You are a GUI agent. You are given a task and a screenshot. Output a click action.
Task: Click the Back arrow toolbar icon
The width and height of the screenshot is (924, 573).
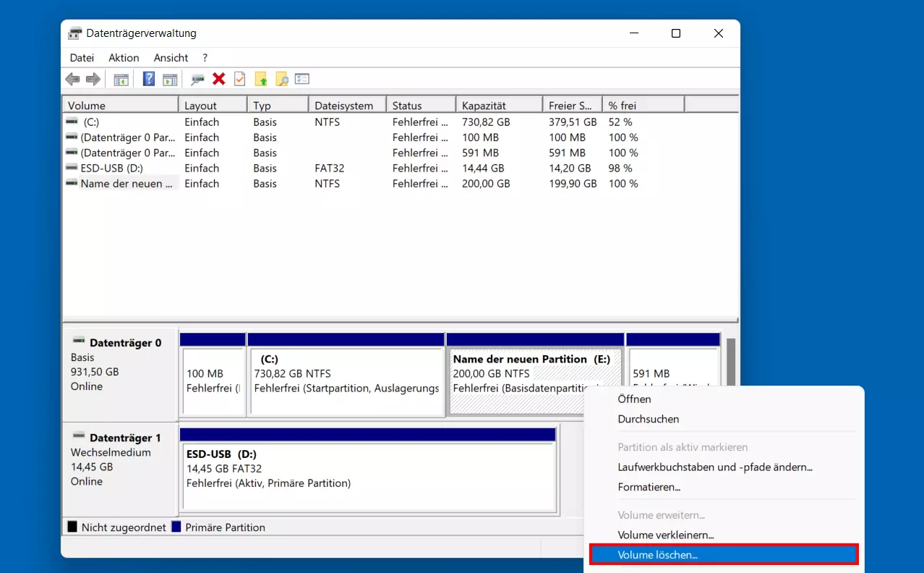72,79
